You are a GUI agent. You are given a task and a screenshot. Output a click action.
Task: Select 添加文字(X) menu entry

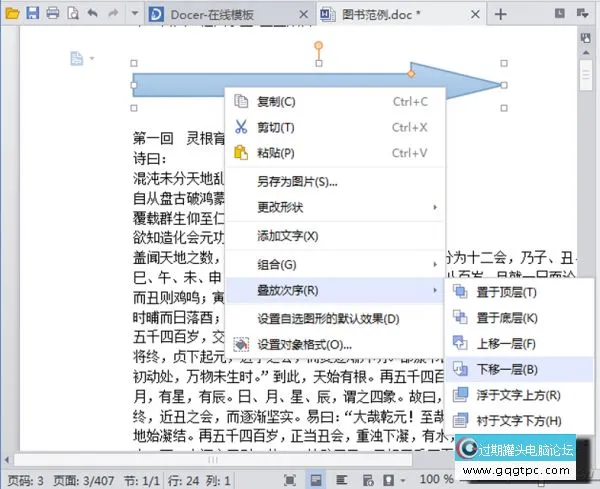(x=335, y=236)
